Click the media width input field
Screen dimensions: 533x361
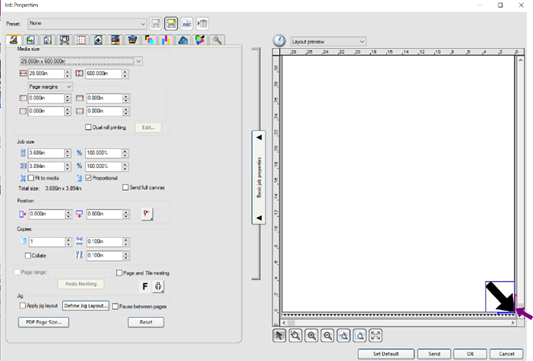[x=46, y=73]
